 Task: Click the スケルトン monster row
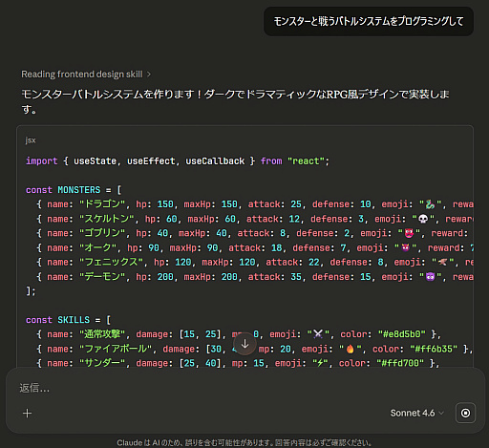255,219
